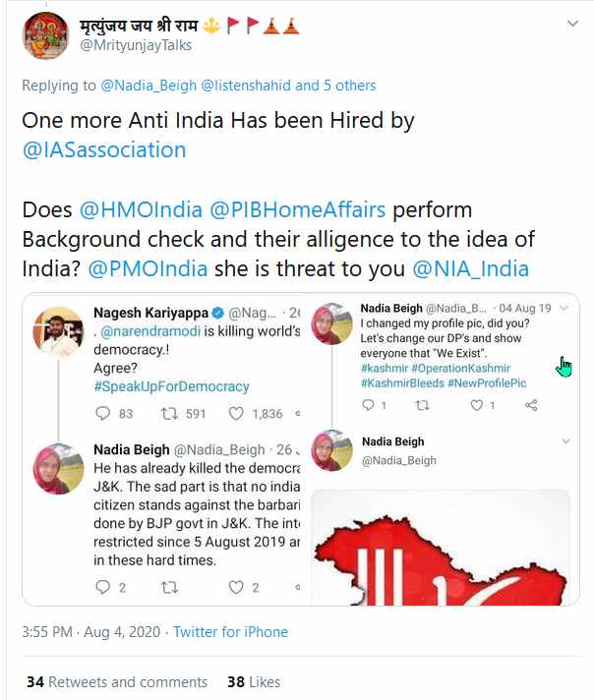The width and height of the screenshot is (594, 700).
Task: Open the main tweet's options chevron
Action: [x=567, y=25]
